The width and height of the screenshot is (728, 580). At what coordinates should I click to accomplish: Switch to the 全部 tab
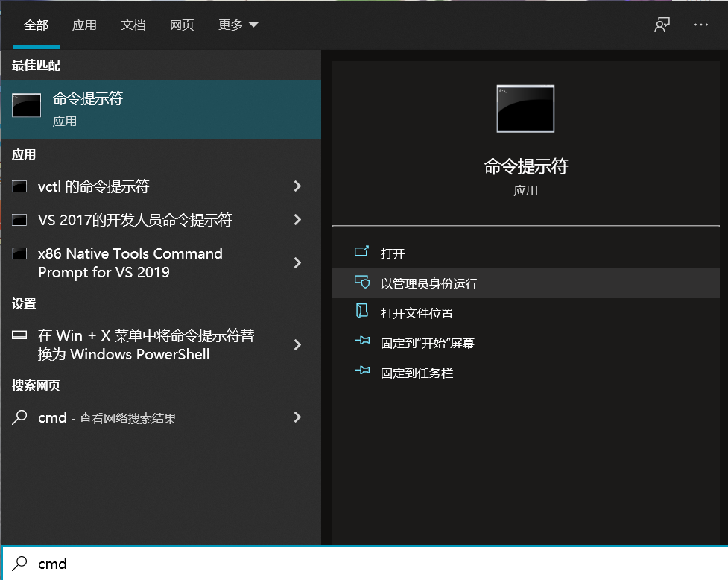[36, 25]
